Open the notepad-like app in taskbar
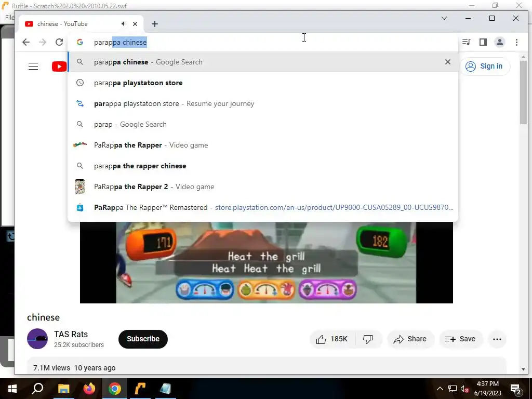The height and width of the screenshot is (399, 532). (x=166, y=389)
